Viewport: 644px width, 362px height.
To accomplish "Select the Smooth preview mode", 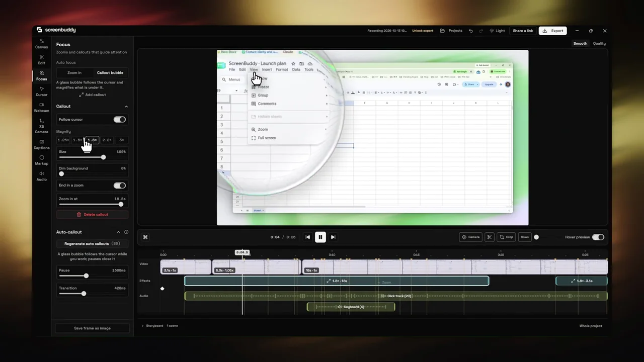I will (x=580, y=44).
